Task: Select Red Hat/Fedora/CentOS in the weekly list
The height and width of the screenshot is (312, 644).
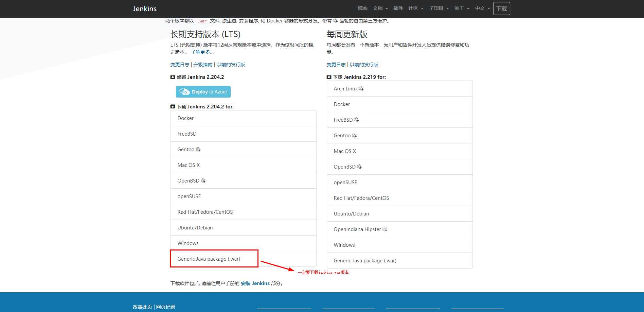Action: [399, 198]
